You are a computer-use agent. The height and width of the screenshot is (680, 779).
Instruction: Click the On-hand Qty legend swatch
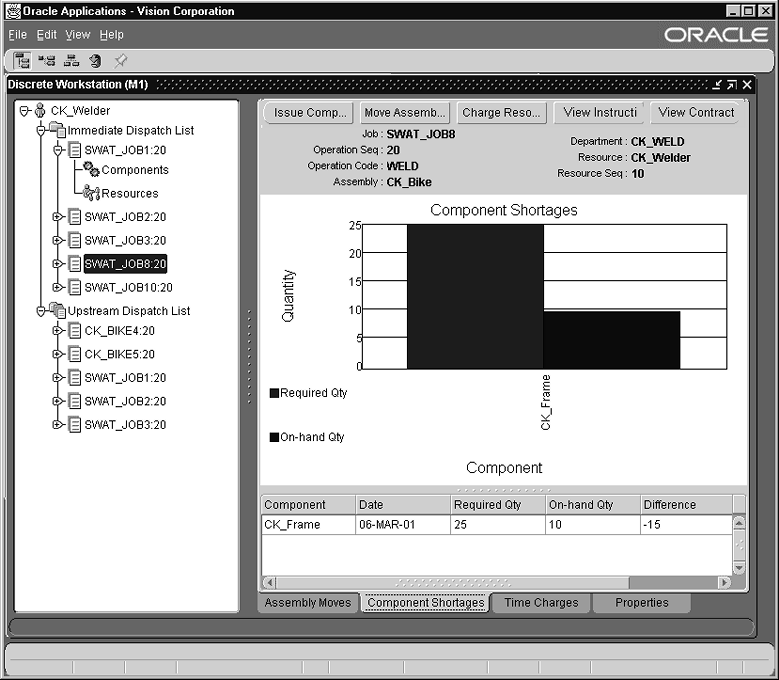[274, 437]
